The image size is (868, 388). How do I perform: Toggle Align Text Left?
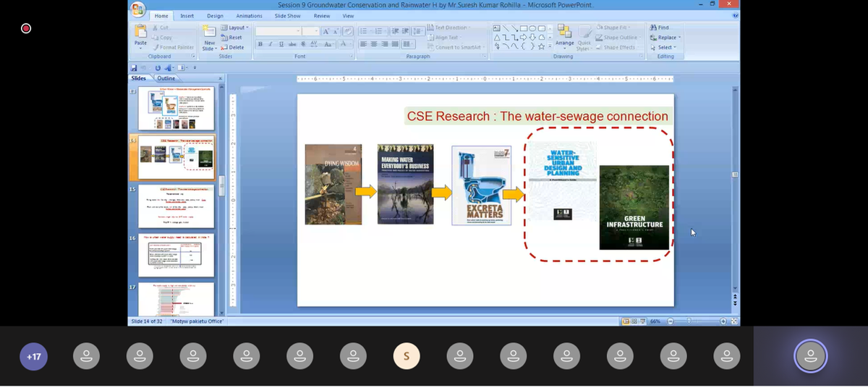coord(364,44)
